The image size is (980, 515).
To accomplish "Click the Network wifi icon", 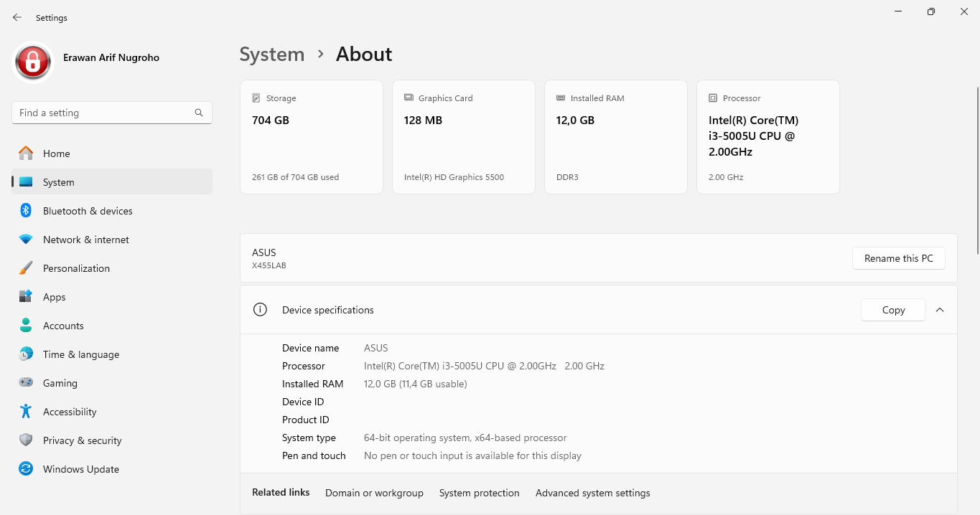I will pyautogui.click(x=26, y=240).
